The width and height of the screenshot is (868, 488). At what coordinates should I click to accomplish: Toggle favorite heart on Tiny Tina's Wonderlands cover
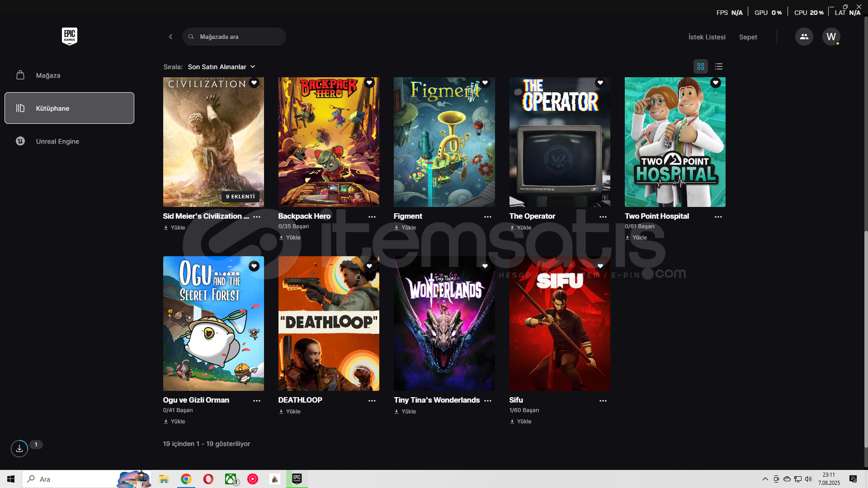click(x=485, y=266)
